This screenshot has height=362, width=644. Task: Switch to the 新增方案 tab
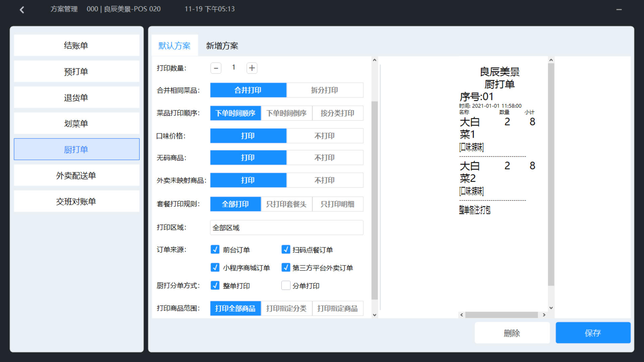222,46
